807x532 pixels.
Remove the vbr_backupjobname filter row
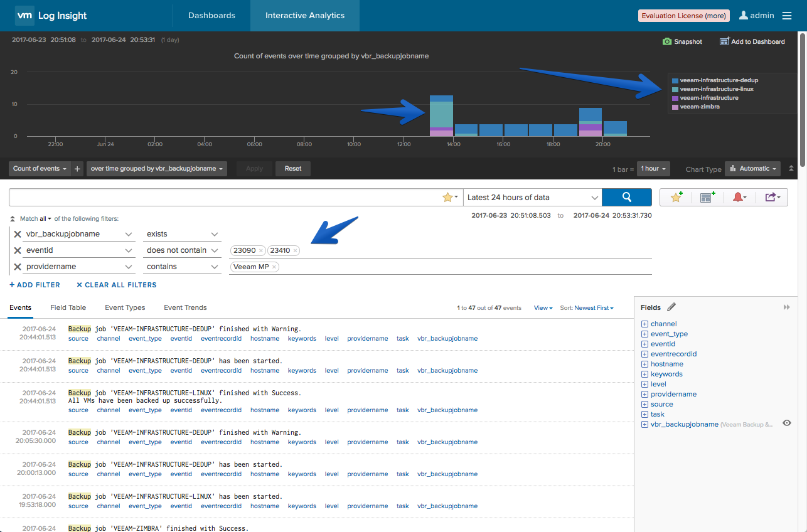point(18,234)
